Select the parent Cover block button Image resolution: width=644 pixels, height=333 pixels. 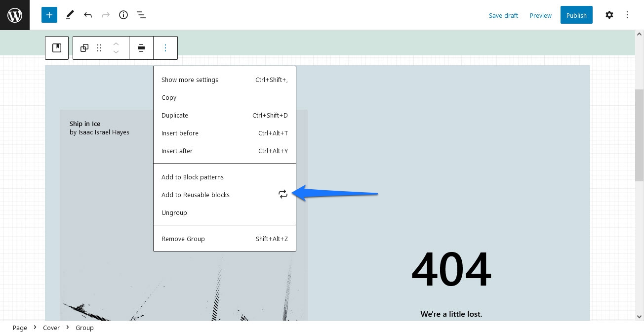click(x=57, y=48)
